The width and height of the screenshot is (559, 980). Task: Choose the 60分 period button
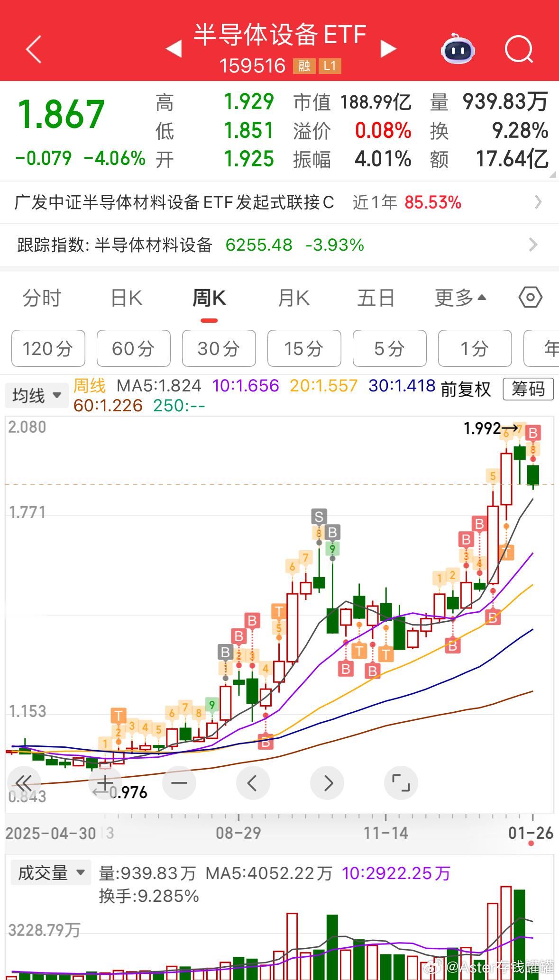pyautogui.click(x=134, y=348)
